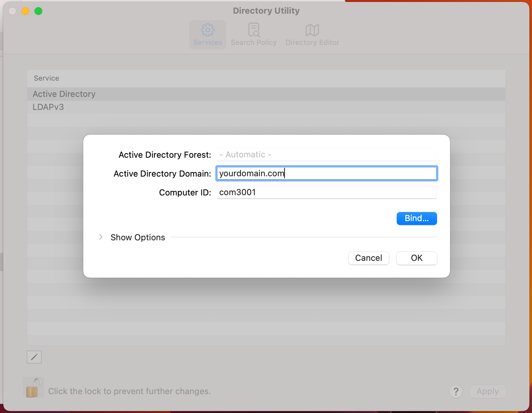532x413 pixels.
Task: Click the Service column header
Action: [266, 78]
